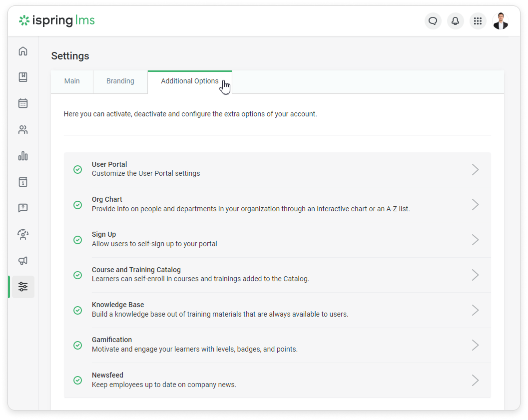Open the user profile avatar
This screenshot has width=528, height=420.
point(500,21)
